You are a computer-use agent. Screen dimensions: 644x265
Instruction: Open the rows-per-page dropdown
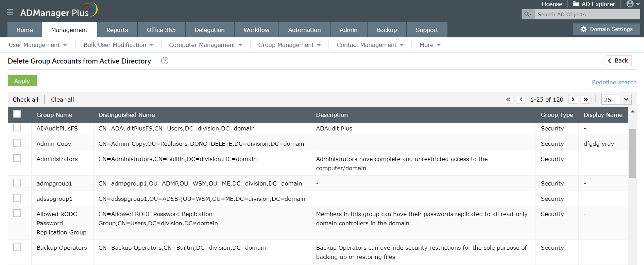626,100
